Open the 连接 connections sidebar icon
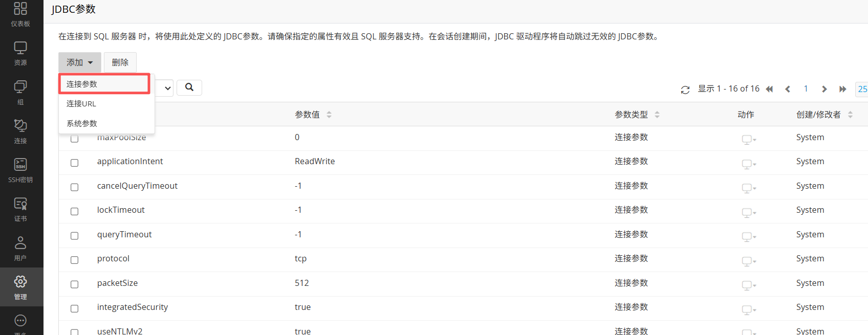 point(20,131)
